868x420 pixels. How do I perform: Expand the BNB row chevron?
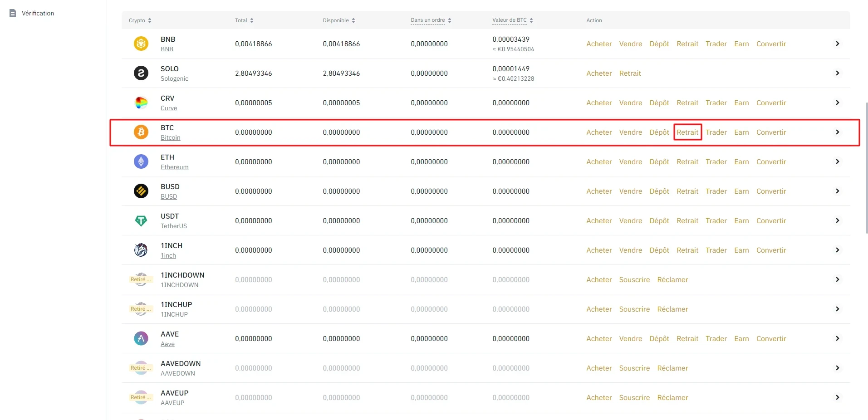click(x=838, y=44)
